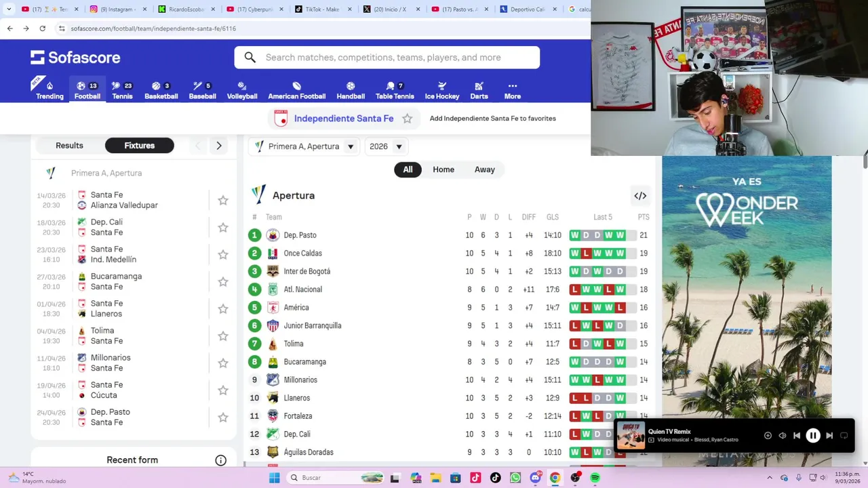Open Spotify from the taskbar
Screen dimensions: 868x488
click(x=595, y=478)
